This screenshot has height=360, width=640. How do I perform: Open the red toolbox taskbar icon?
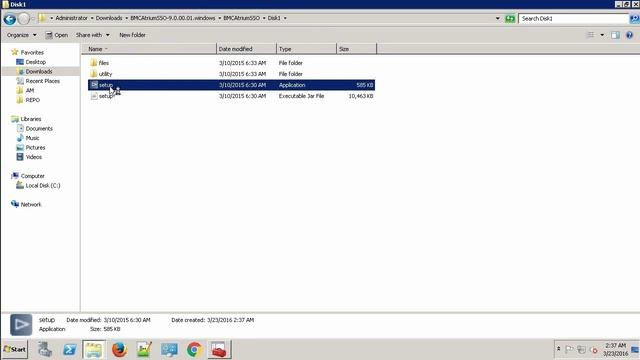(219, 350)
